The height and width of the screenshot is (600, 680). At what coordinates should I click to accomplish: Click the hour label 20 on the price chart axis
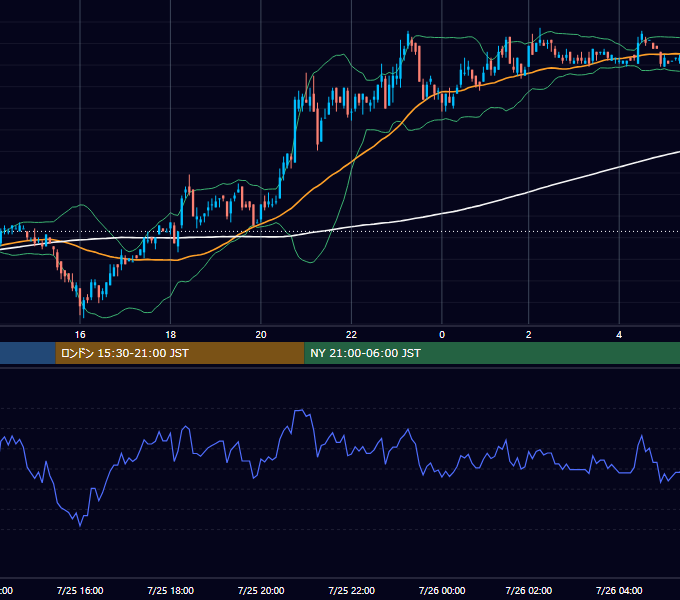(261, 335)
